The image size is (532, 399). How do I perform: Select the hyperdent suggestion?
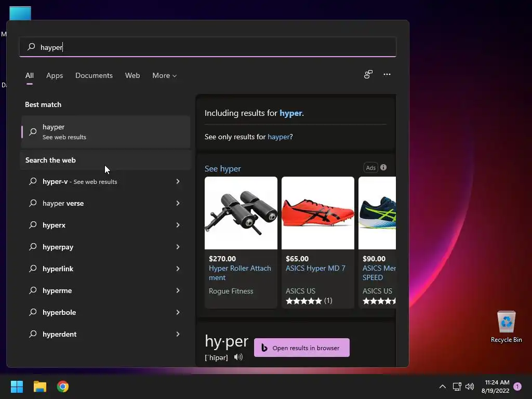(105, 334)
